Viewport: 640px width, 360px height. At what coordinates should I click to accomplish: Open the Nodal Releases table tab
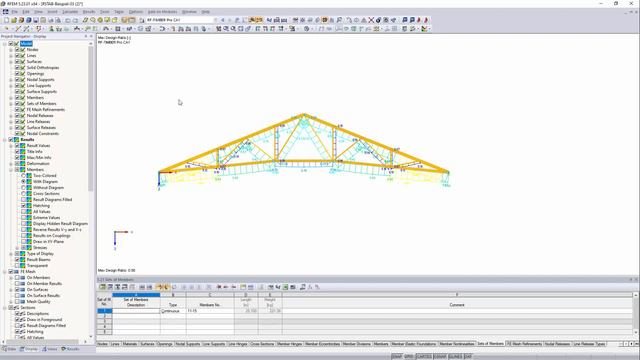(x=558, y=344)
